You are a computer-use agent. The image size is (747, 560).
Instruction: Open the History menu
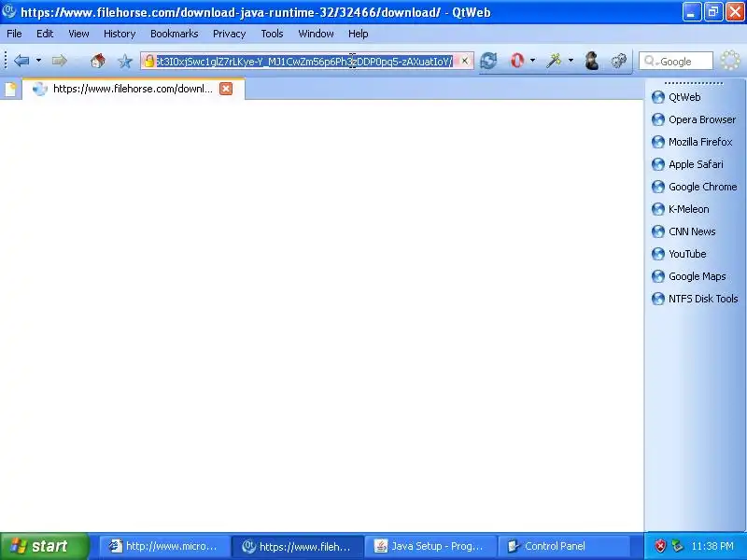tap(120, 34)
